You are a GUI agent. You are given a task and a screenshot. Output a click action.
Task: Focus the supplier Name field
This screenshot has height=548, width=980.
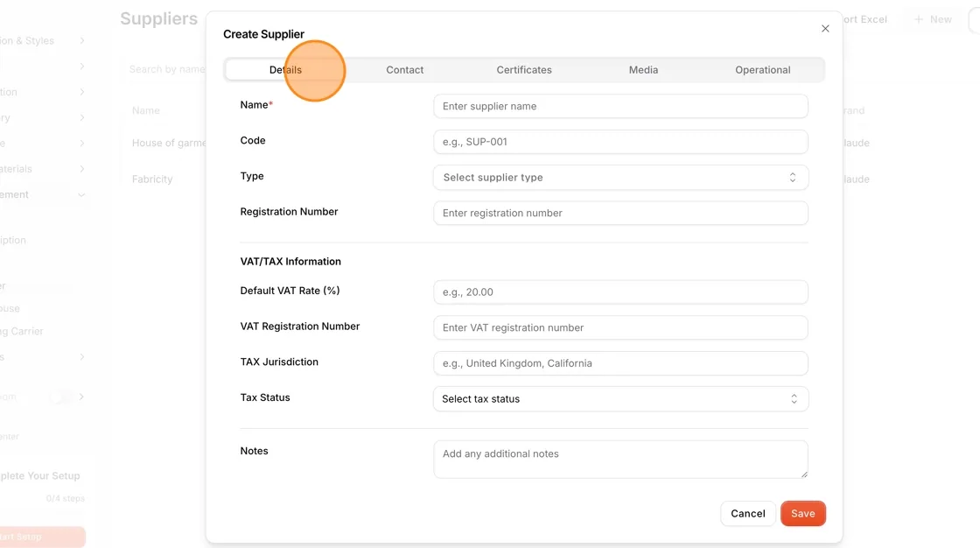click(x=620, y=106)
